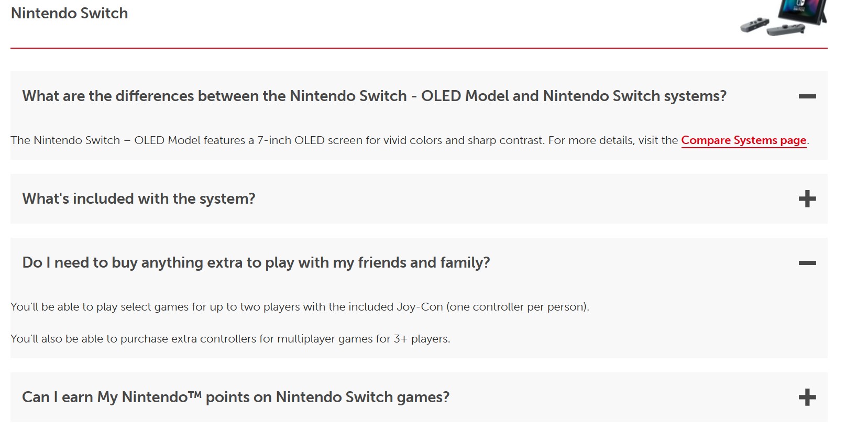Click the left gray Joy-Con in the image

(x=754, y=25)
